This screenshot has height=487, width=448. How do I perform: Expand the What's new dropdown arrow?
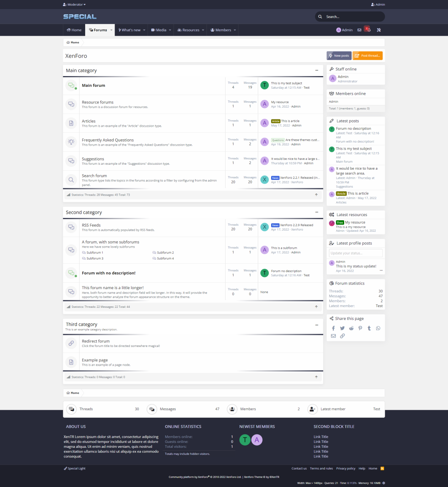145,30
